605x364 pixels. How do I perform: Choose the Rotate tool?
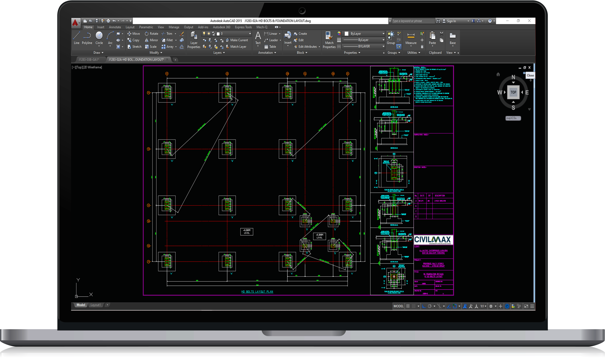tap(151, 34)
